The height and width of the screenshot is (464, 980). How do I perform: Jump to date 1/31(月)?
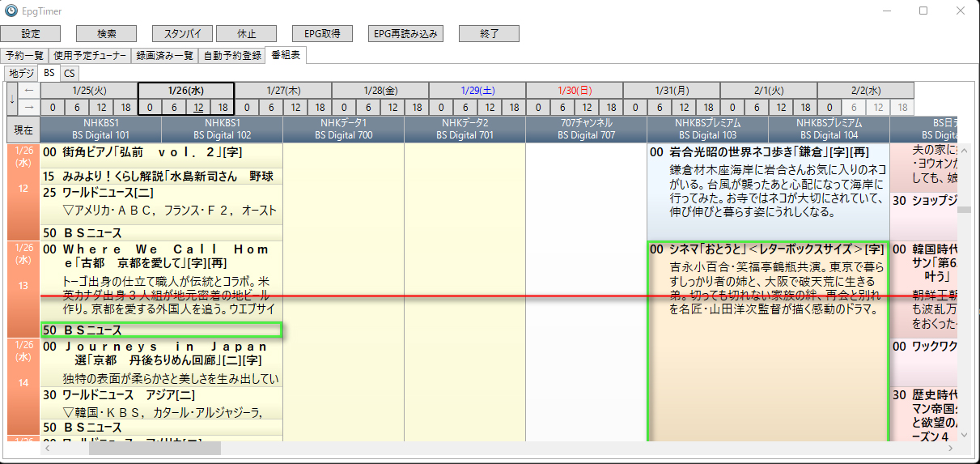672,91
